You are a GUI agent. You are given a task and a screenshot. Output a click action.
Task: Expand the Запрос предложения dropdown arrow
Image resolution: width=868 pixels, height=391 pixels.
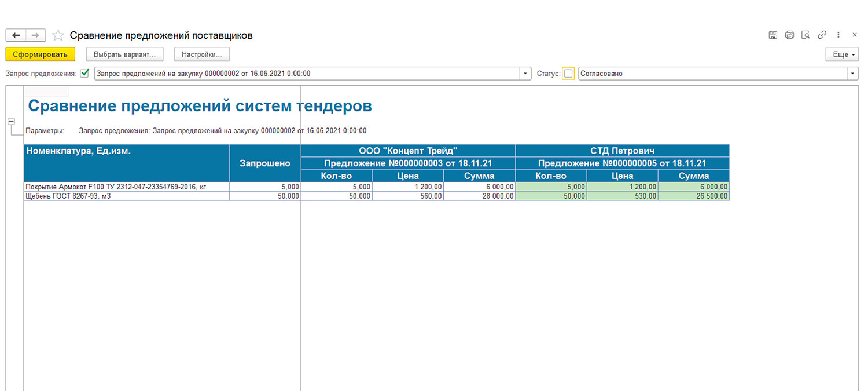(x=525, y=74)
